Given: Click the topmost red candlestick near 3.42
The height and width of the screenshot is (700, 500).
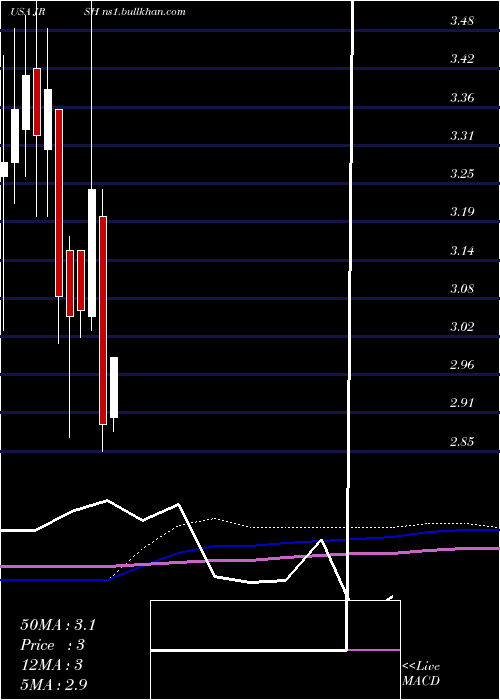Looking at the screenshot, I should pyautogui.click(x=37, y=102).
